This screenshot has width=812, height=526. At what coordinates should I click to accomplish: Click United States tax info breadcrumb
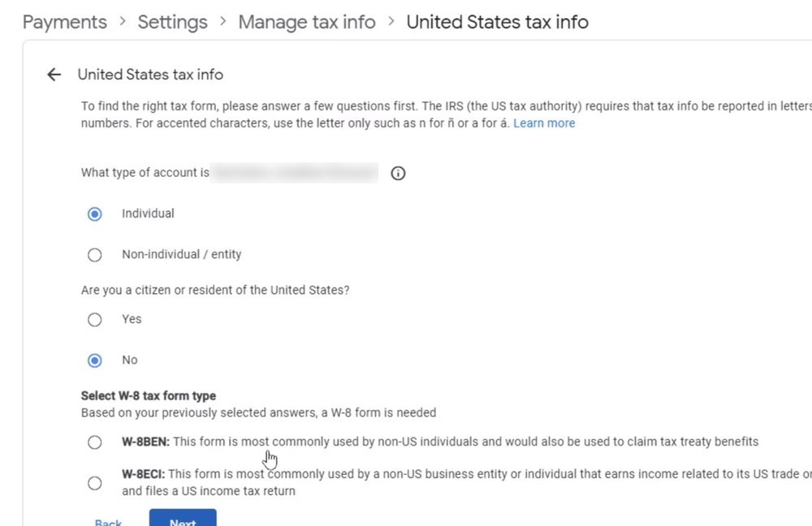pos(497,22)
